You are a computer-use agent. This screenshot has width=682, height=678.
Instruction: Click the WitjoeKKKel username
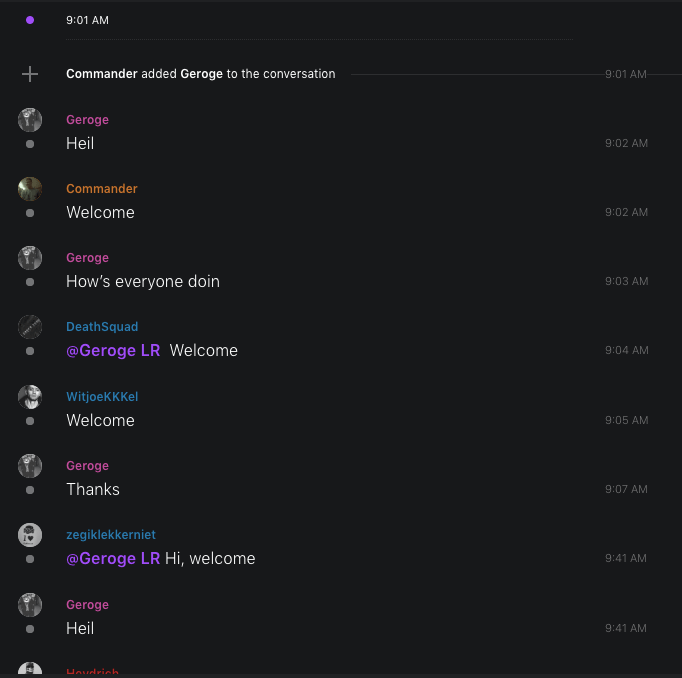coord(102,397)
